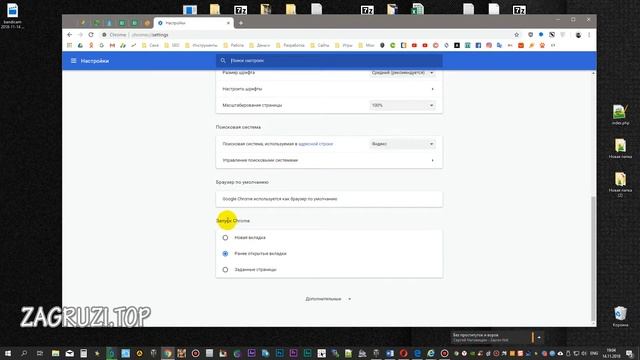This screenshot has width=640, height=360.
Task: Expand the 'Дополнительные' advanced section
Action: coord(328,299)
